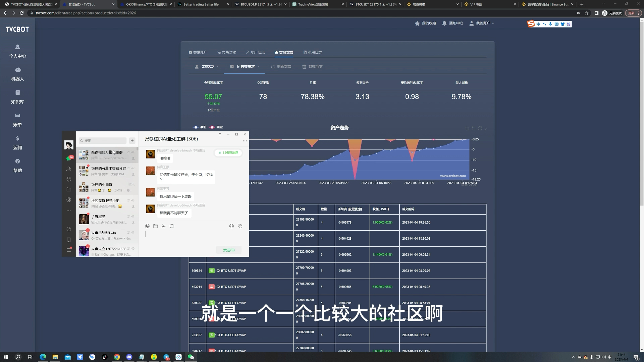
Task: Open the emoji picker in the chat input
Action: 147,226
